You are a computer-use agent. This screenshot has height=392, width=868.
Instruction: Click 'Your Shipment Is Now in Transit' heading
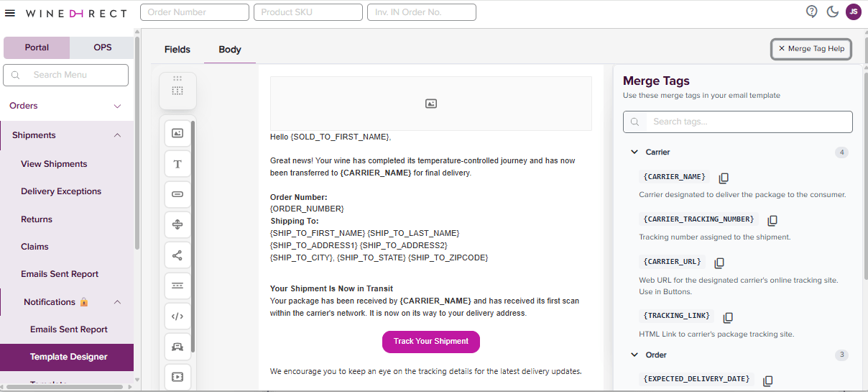[331, 288]
